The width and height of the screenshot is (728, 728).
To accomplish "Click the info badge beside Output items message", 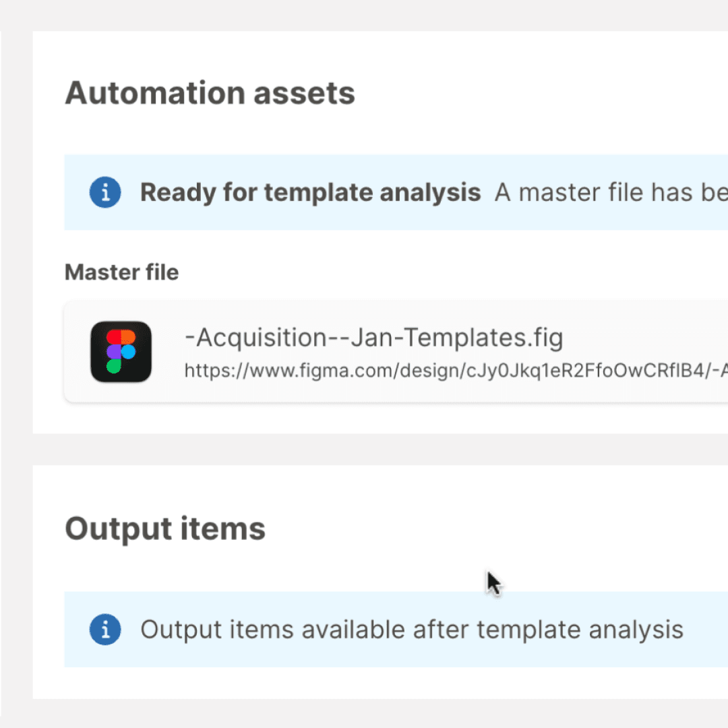I will (105, 629).
